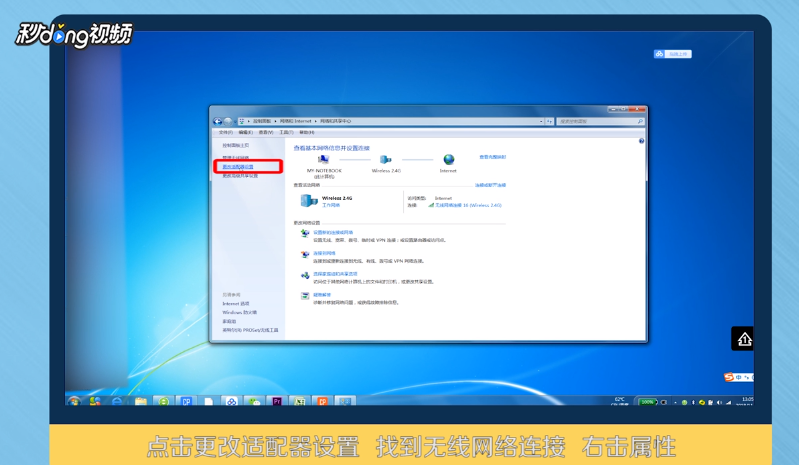The height and width of the screenshot is (465, 799).
Task: Click the 连接或断开连接 link
Action: 490,185
